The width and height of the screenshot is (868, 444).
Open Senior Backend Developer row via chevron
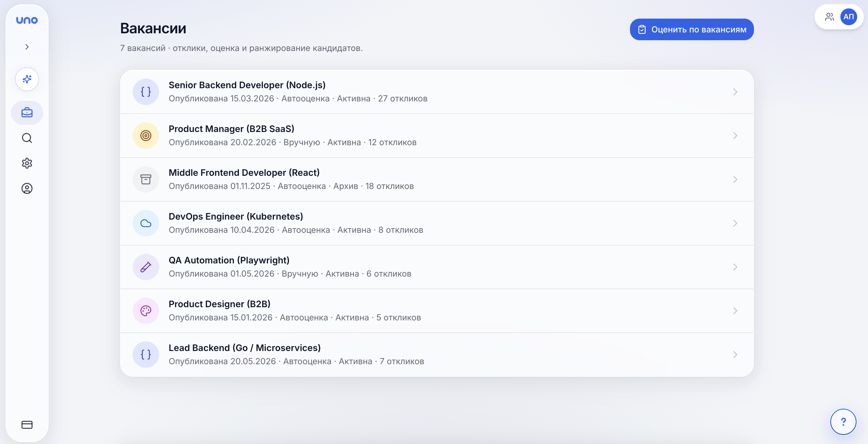point(735,91)
